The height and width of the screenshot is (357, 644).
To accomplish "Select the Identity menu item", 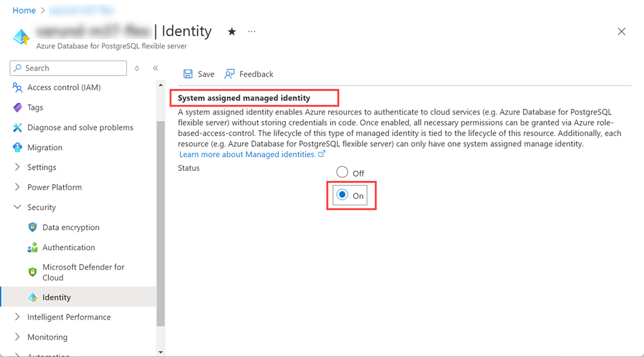I will click(78, 297).
